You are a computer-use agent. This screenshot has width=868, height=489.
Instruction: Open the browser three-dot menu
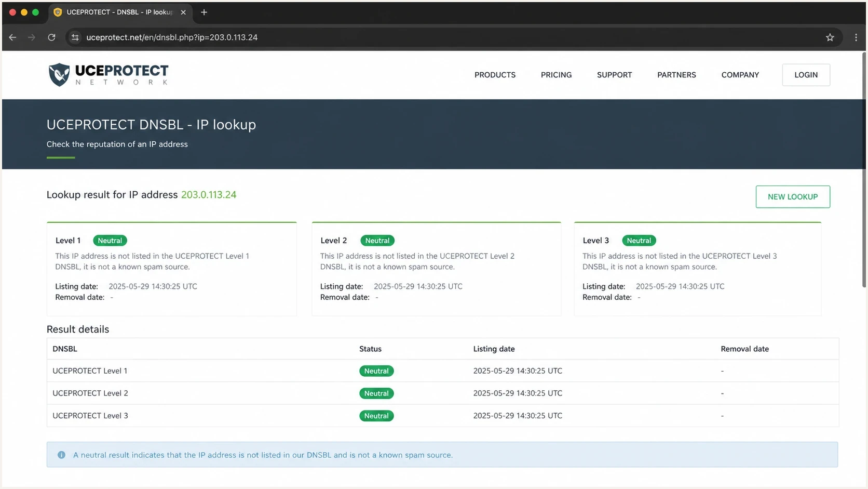point(856,37)
